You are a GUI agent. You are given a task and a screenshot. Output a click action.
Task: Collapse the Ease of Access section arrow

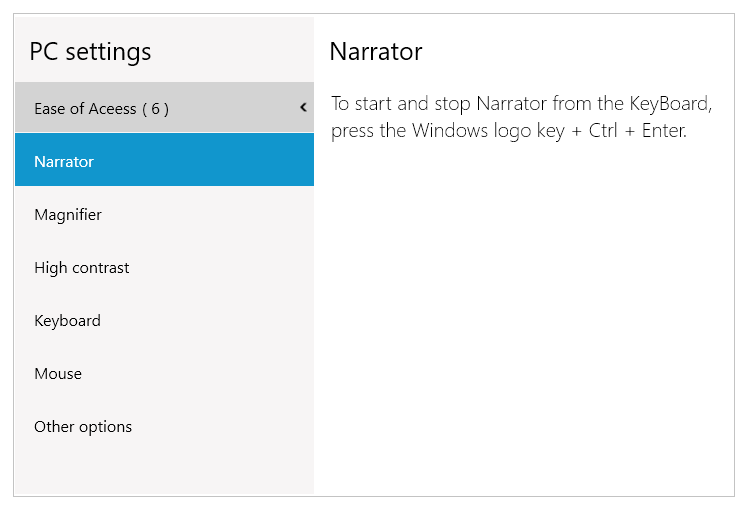(x=303, y=108)
